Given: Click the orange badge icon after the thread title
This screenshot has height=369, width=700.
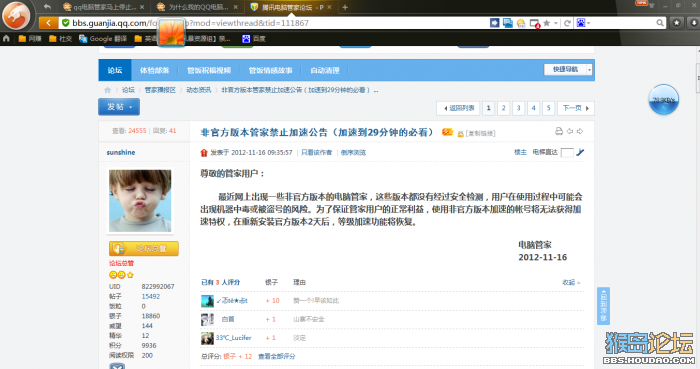Looking at the screenshot, I should pos(447,132).
